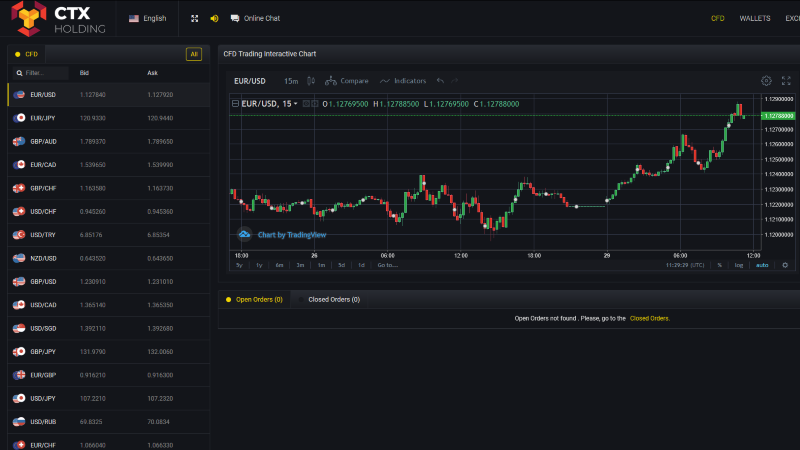The image size is (800, 450).
Task: Select the USD/SGD flag icon
Action: pyautogui.click(x=19, y=329)
